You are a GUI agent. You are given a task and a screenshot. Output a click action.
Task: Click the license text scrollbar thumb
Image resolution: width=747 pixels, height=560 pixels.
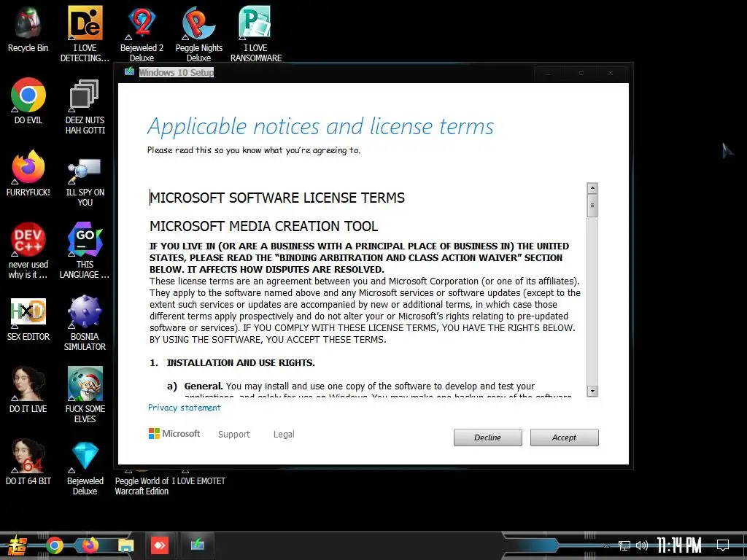tap(592, 205)
